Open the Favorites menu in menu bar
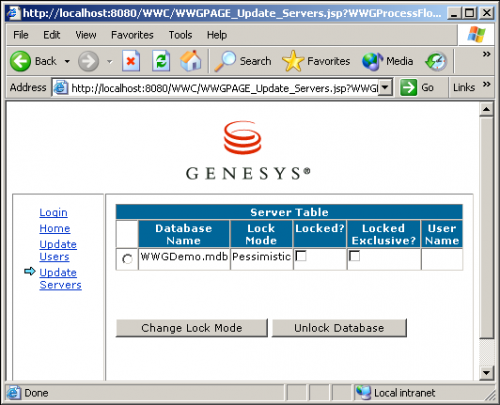Image resolution: width=500 pixels, height=405 pixels. pos(132,35)
